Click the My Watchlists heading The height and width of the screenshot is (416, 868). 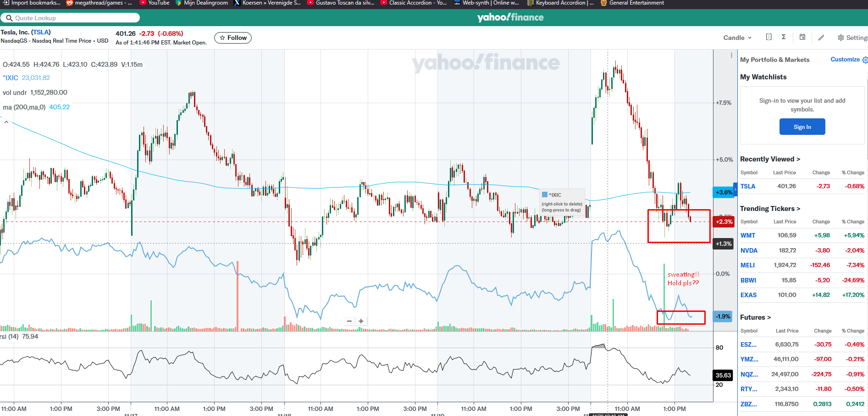[763, 77]
